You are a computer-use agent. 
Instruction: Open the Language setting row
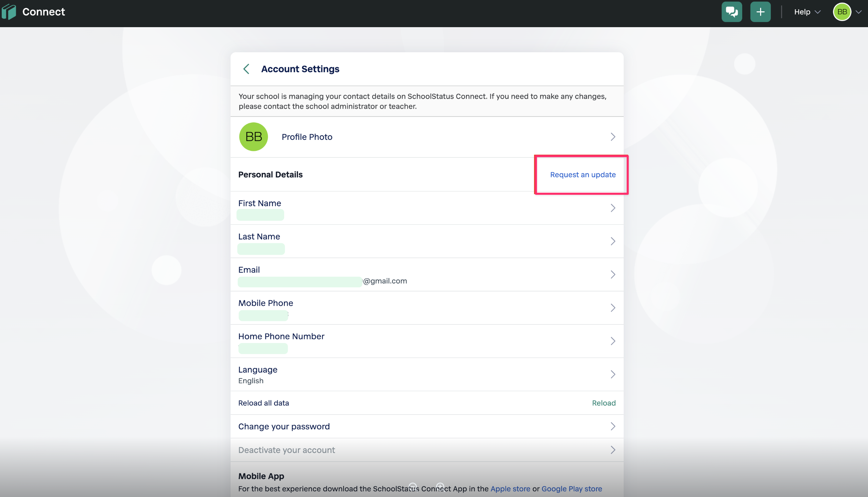coord(427,374)
